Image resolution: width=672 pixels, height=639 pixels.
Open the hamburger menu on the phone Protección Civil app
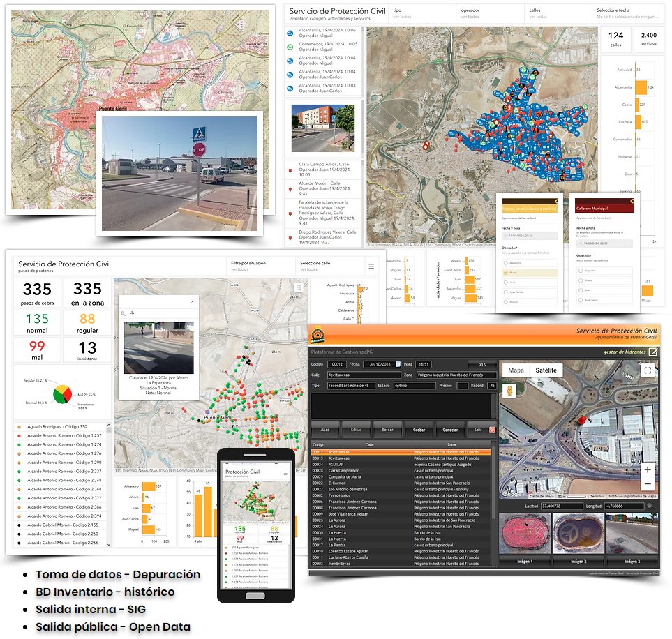coord(285,473)
